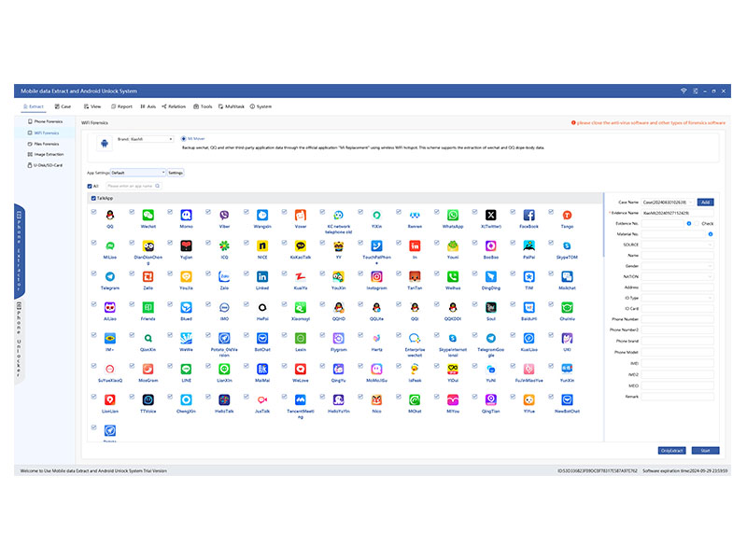This screenshot has width=747, height=560.
Task: Click the Evidence Name input field
Action: point(678,213)
